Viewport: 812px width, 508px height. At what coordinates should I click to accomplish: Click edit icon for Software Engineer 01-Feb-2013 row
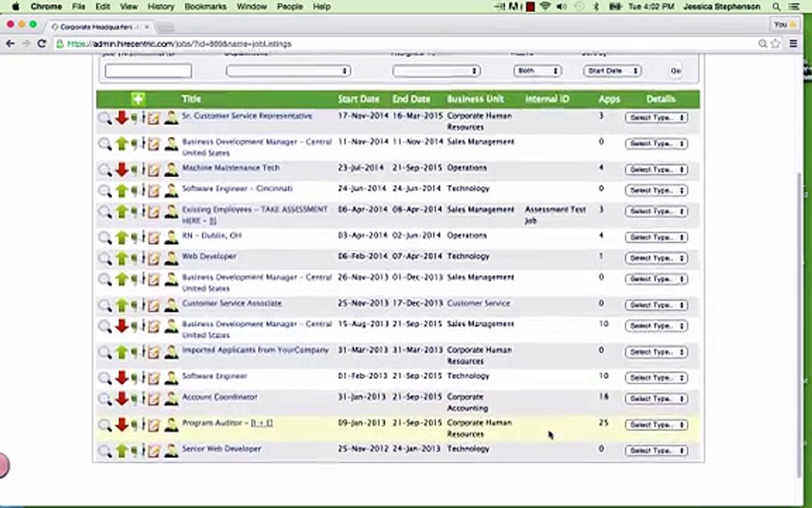point(154,378)
